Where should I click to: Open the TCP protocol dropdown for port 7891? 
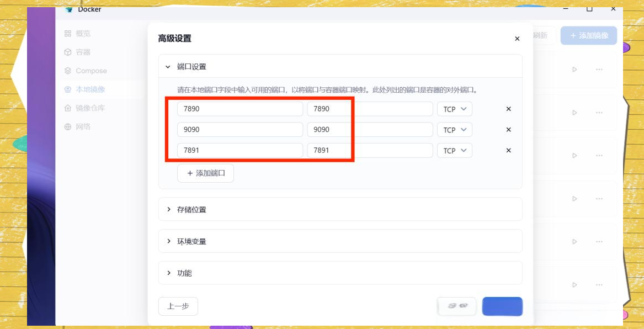tap(455, 151)
